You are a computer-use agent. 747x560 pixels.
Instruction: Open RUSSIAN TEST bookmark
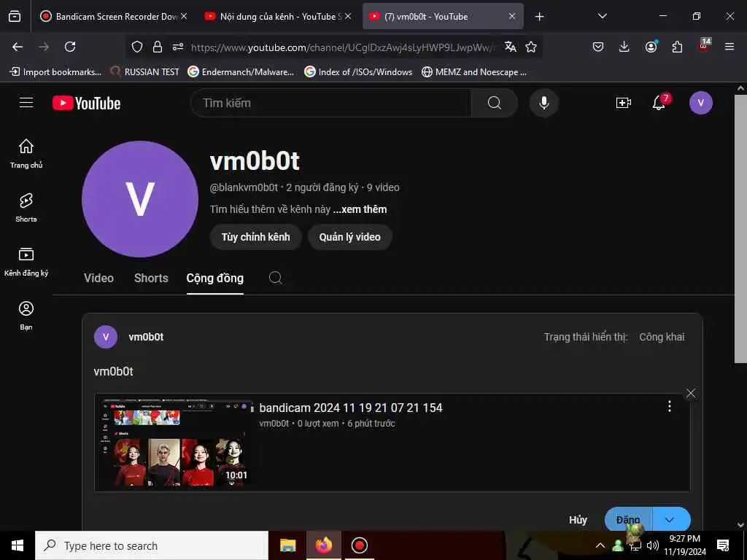(145, 72)
